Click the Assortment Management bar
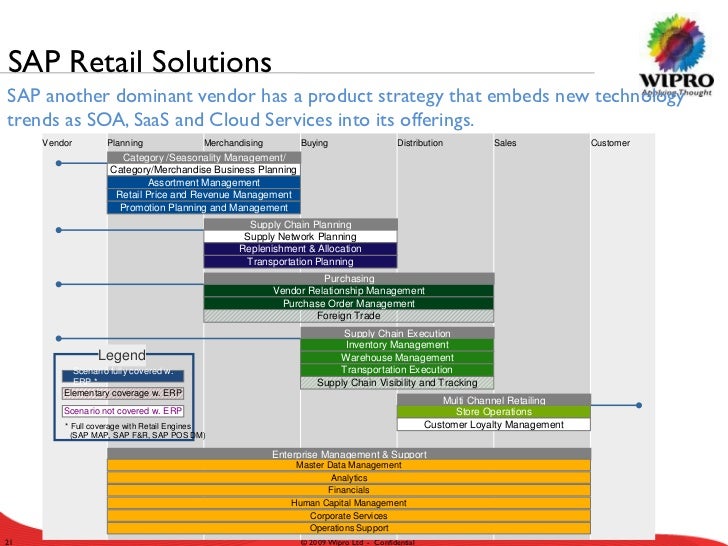 (x=204, y=182)
